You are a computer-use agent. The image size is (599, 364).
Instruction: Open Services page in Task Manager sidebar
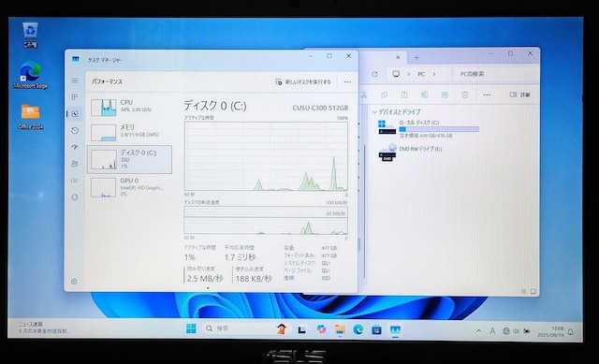75,197
